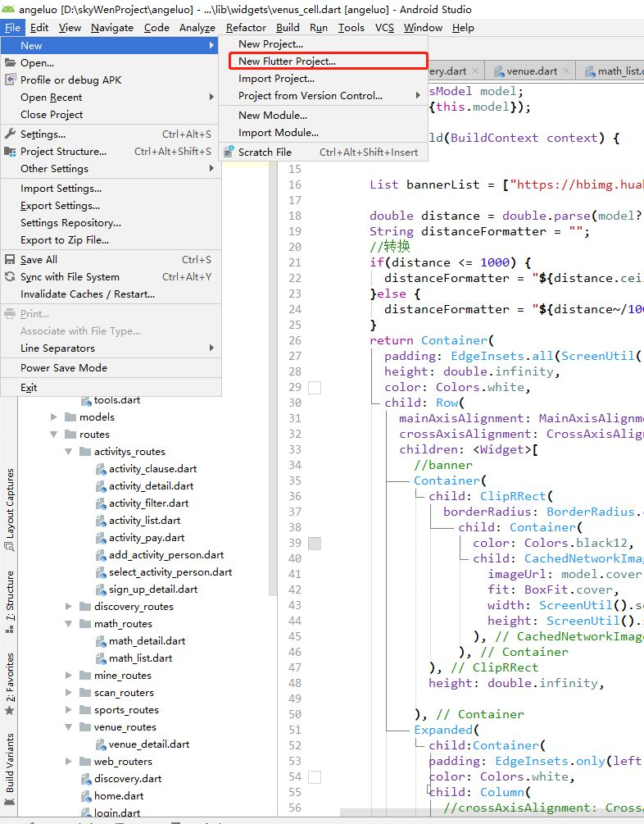The image size is (644, 824).
Task: Choose Import Module
Action: click(324, 133)
